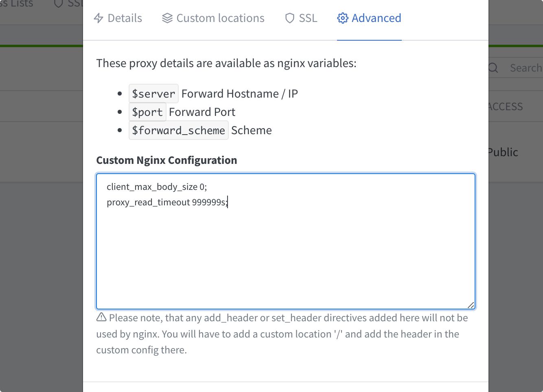The image size is (543, 392).
Task: Open the SSL tab
Action: point(301,18)
